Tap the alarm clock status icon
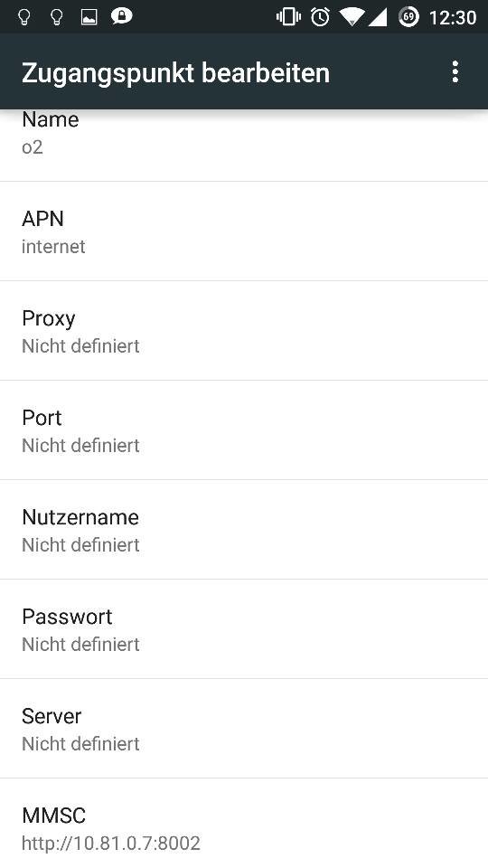This screenshot has width=488, height=868. tap(320, 17)
